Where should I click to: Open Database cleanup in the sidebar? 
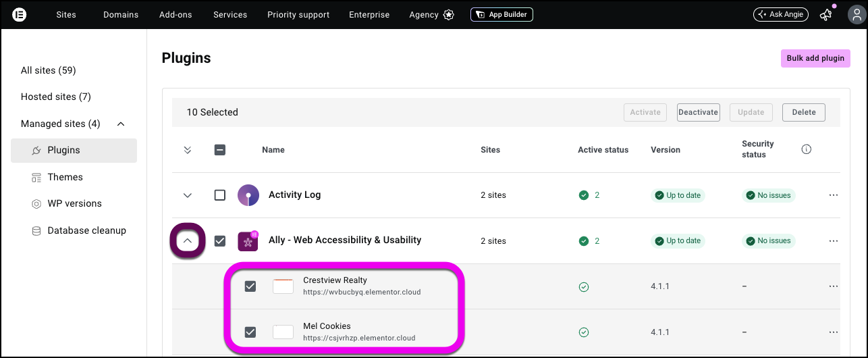[86, 230]
